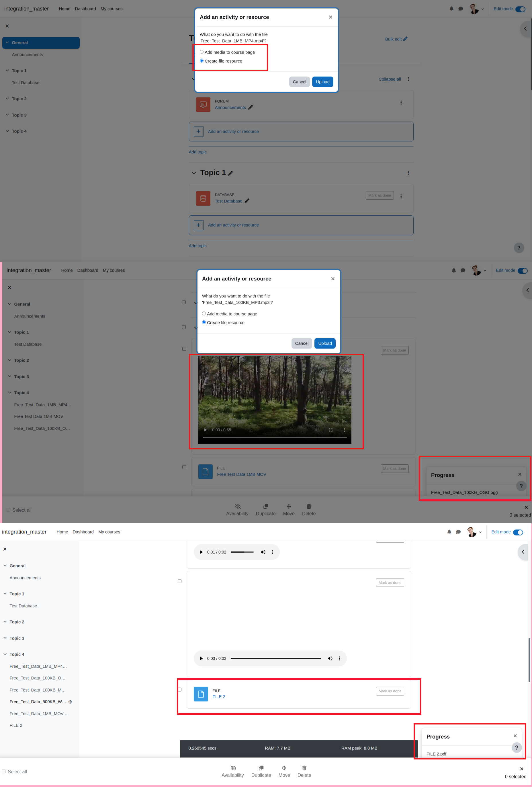Click Availability eye icon in bottom page bulk bar
This screenshot has width=532, height=787.
pyautogui.click(x=233, y=768)
